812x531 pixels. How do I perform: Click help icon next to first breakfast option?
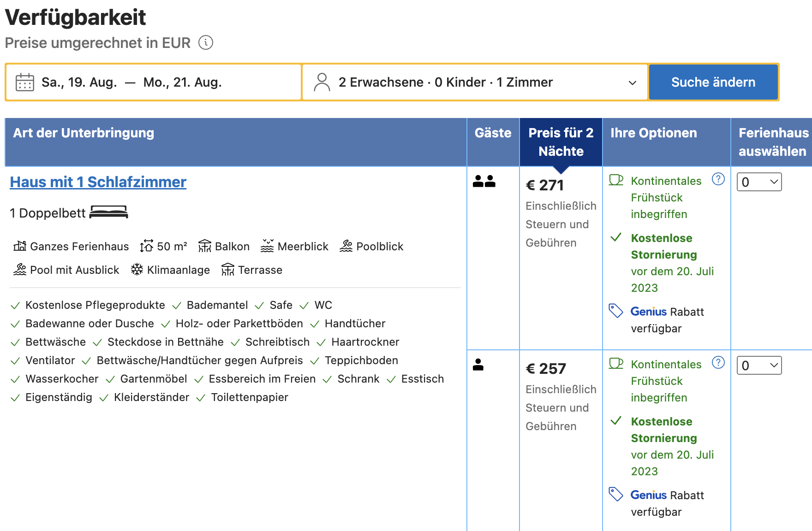point(718,179)
